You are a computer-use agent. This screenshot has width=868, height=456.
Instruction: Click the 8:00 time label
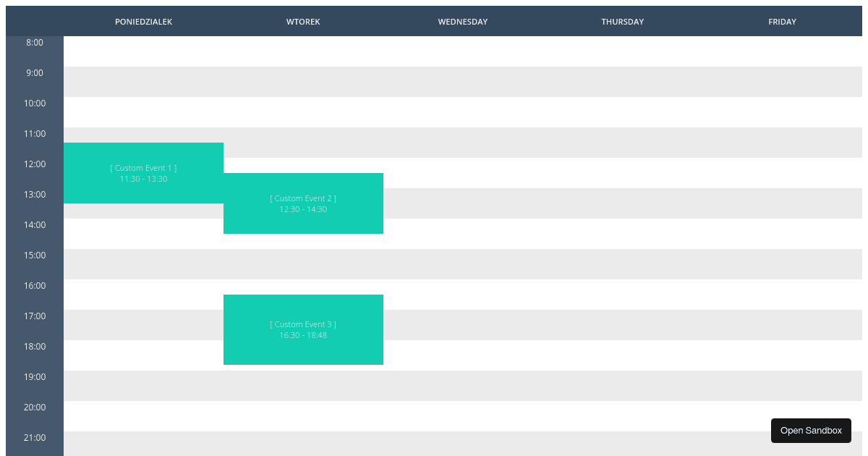point(34,43)
